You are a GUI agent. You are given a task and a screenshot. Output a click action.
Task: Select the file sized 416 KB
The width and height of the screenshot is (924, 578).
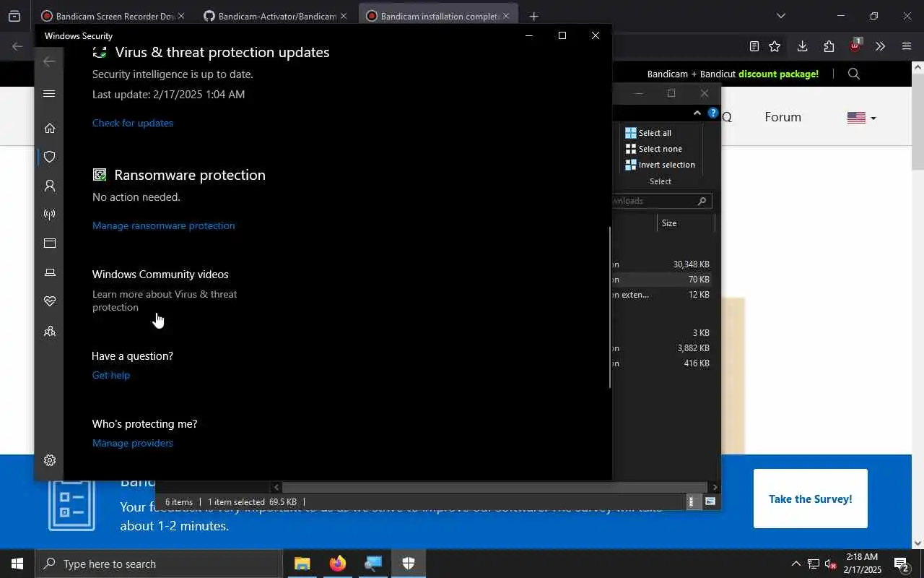tap(661, 363)
